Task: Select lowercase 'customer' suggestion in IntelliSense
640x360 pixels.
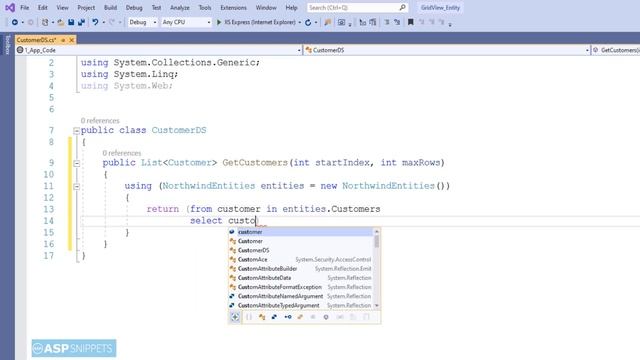Action: [x=301, y=232]
